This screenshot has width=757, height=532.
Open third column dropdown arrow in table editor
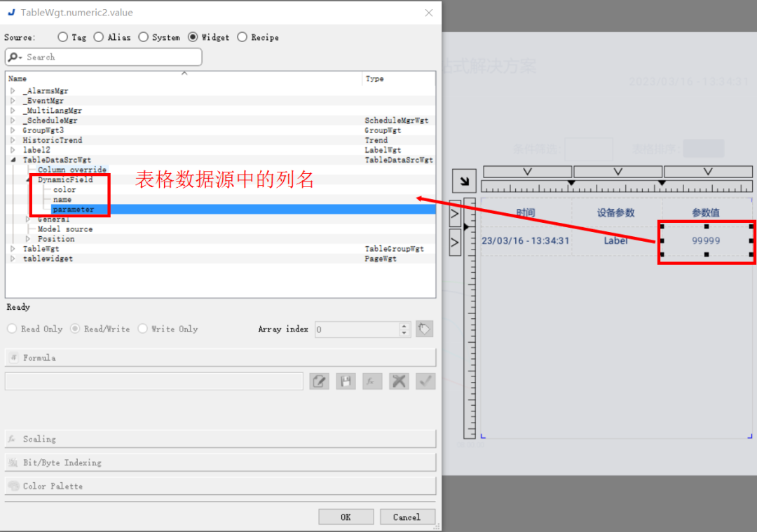(708, 172)
